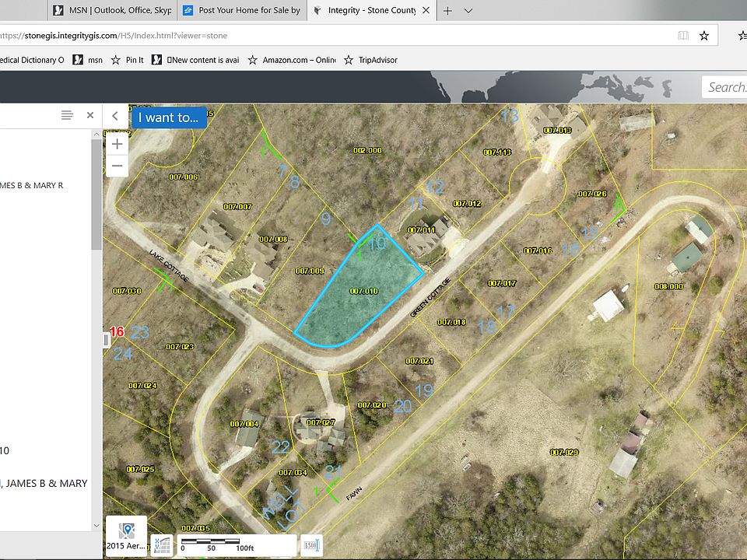This screenshot has height=560, width=747.
Task: Click the map Search box
Action: 725,87
